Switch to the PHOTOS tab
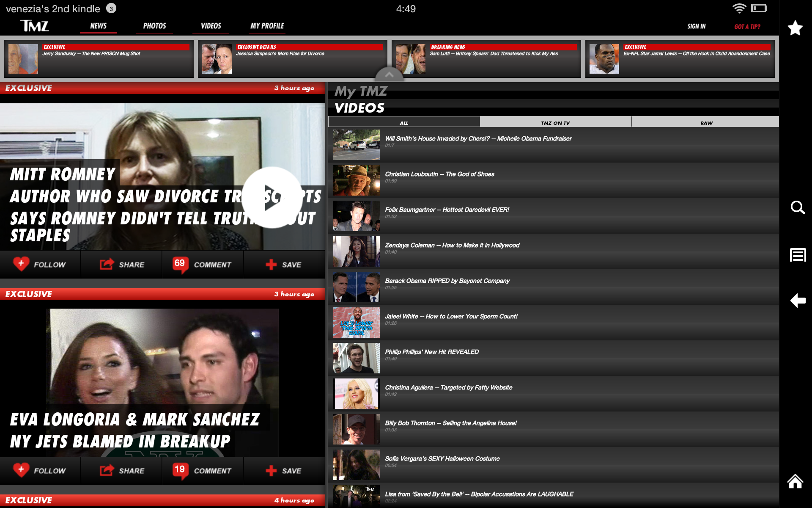Screen dimensions: 812x508 (x=154, y=26)
